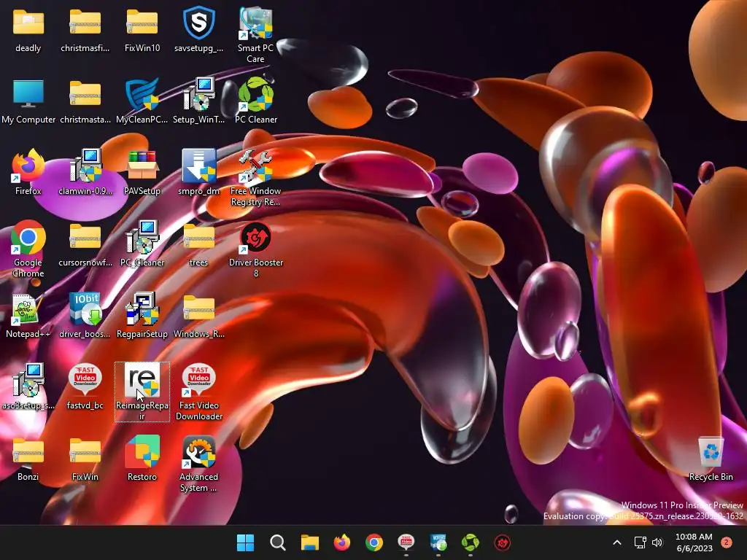Select the christmasta... zipped folder
Viewport: 747px width, 560px height.
pyautogui.click(x=85, y=101)
